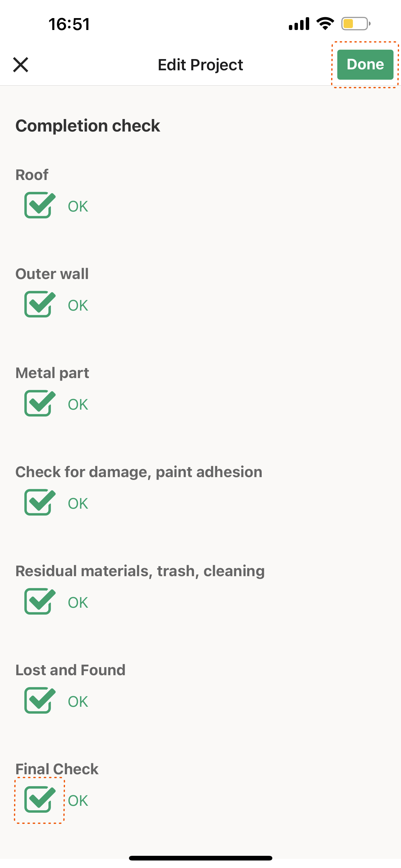Tap the OK label under Metal part
This screenshot has height=868, width=401.
pos(78,404)
